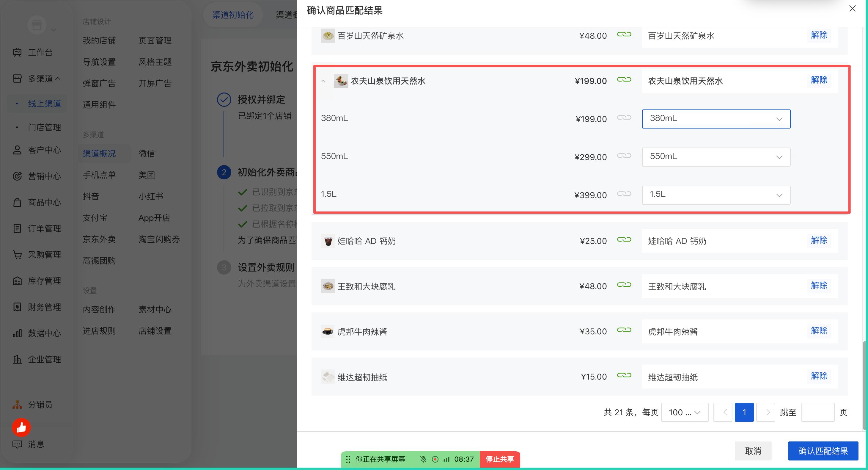The height and width of the screenshot is (470, 868).
Task: Click 停止共享 to stop screen sharing
Action: [500, 459]
